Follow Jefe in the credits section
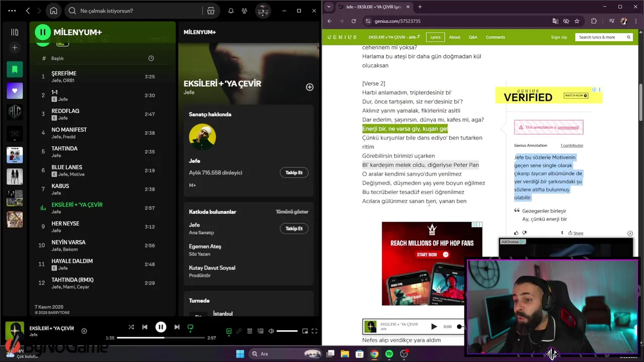Viewport: 644px width, 362px height. (x=294, y=228)
